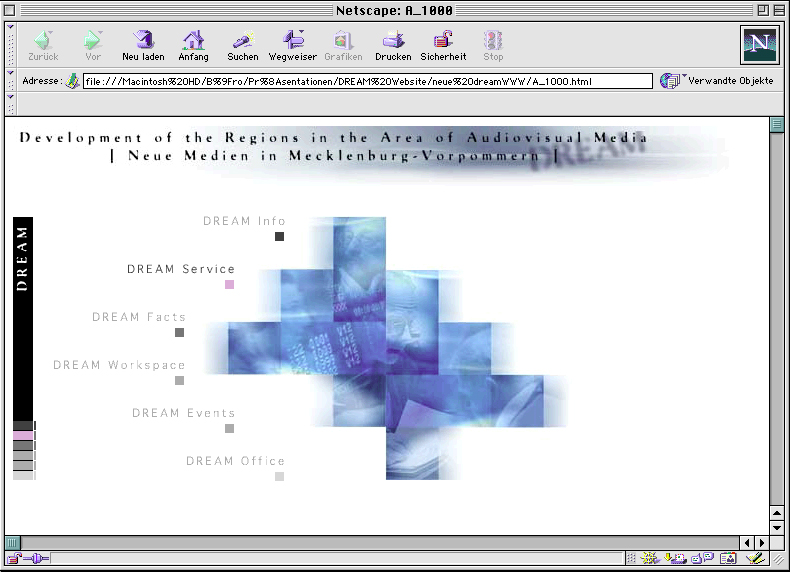Image resolution: width=790 pixels, height=572 pixels.
Task: Open search with the Suchen icon
Action: pyautogui.click(x=242, y=41)
